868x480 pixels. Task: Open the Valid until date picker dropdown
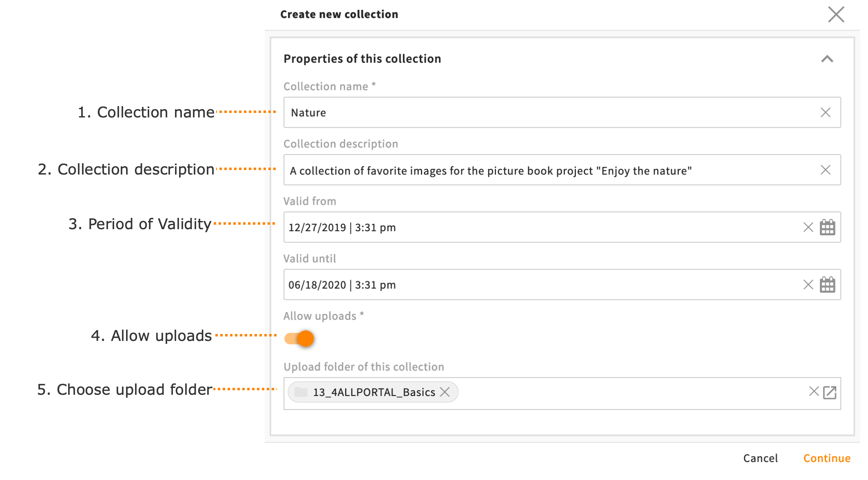(828, 284)
